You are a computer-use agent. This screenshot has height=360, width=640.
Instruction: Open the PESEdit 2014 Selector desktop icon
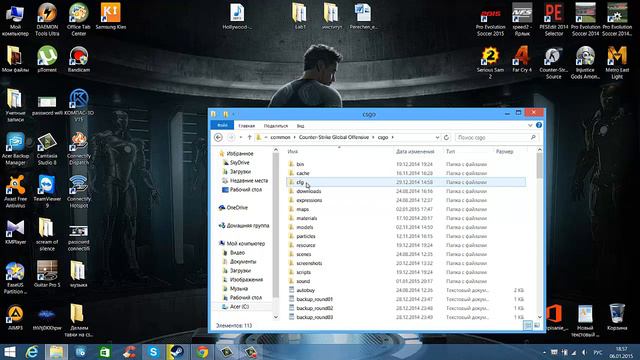point(554,19)
